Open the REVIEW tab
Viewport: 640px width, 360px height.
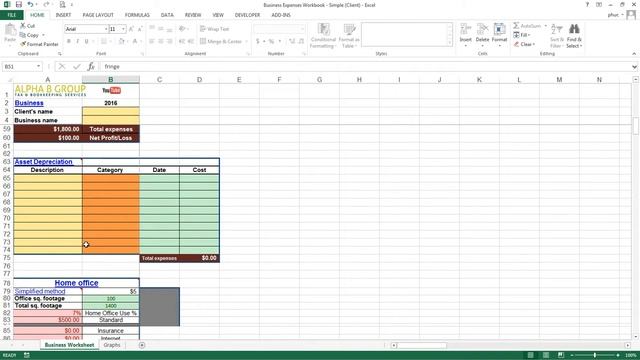[x=193, y=15]
